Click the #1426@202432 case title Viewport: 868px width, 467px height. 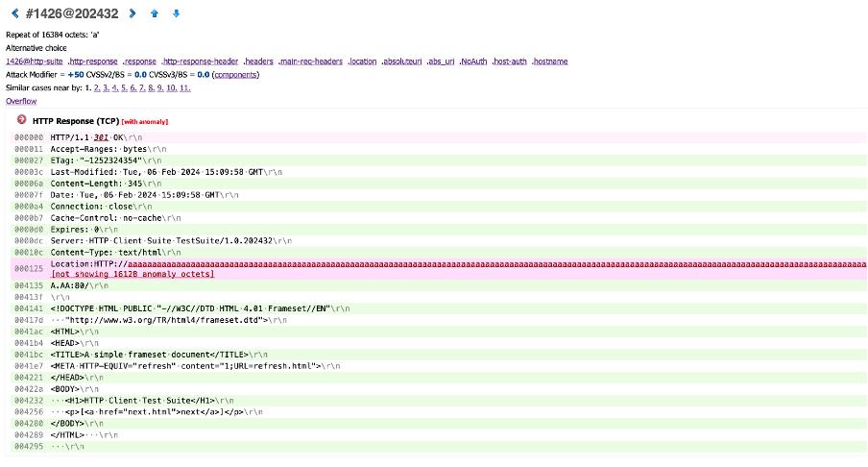point(72,13)
